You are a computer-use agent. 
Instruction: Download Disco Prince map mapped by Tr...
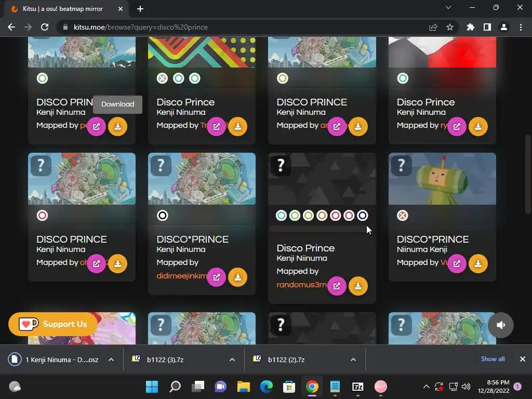pos(238,127)
